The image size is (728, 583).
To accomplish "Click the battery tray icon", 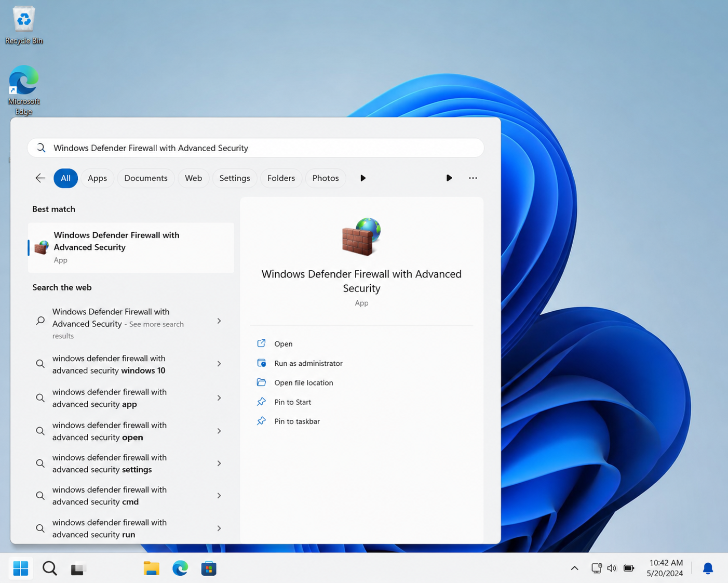I will tap(629, 568).
